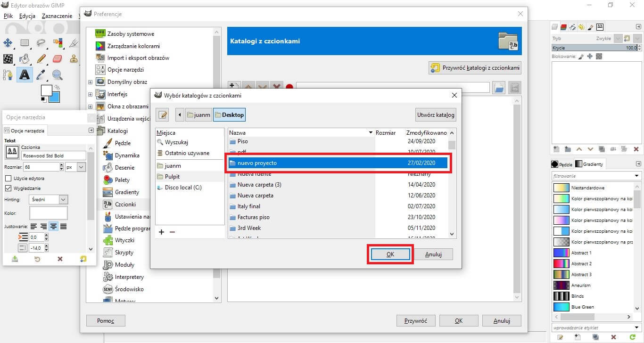Click save tool preset icon
Viewport: 644px width, 343px height.
pos(15,259)
